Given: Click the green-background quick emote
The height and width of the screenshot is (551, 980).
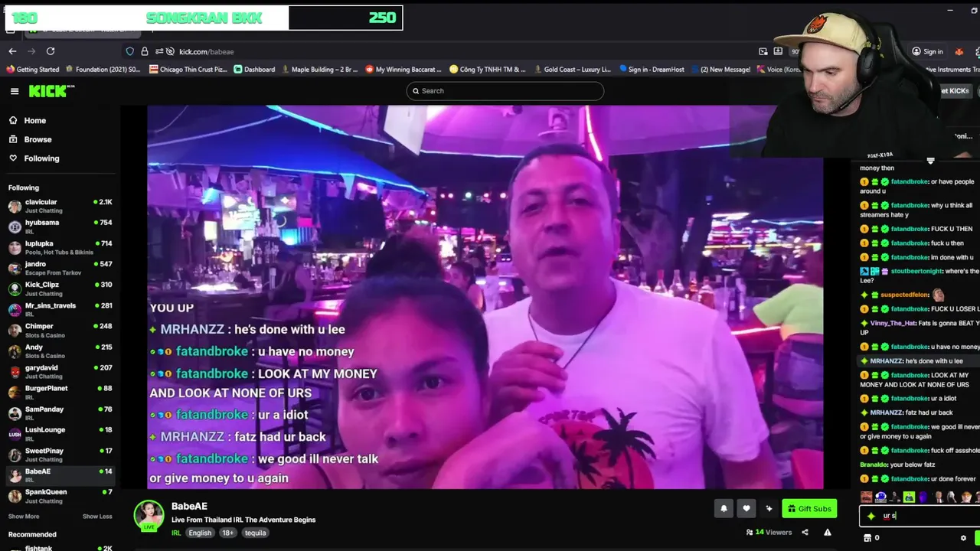Looking at the screenshot, I should point(909,497).
